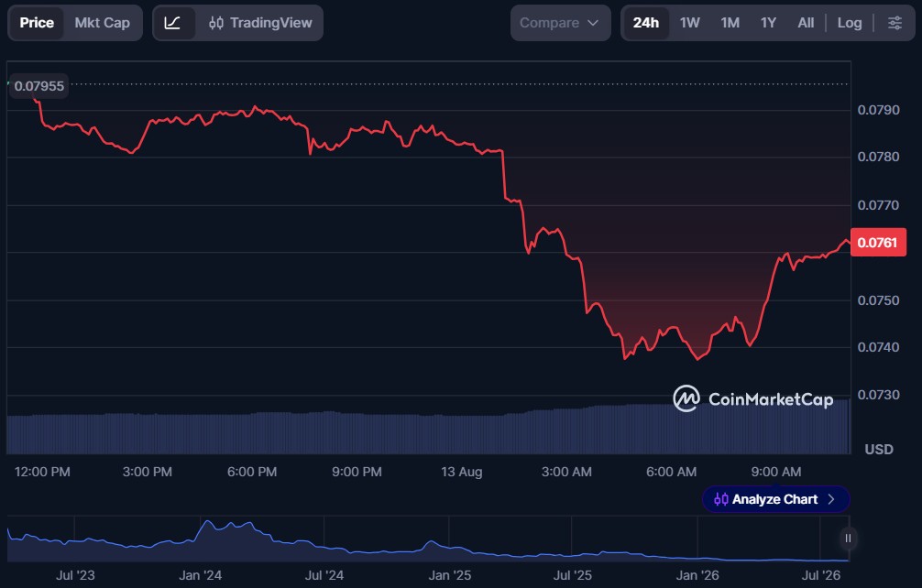This screenshot has height=588, width=922.
Task: Click the 0.0761 current price label
Action: pos(878,243)
